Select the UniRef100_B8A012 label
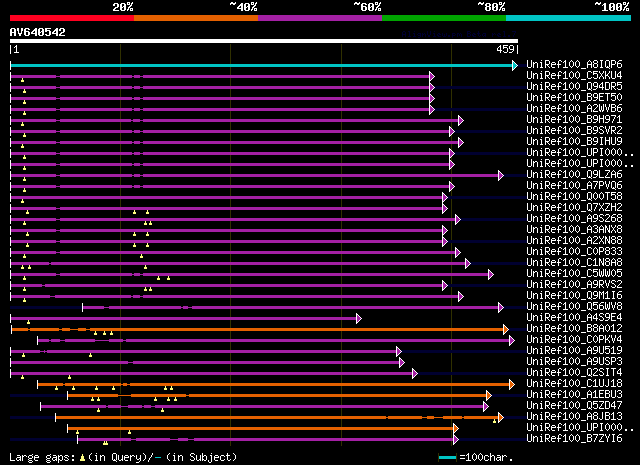Screen dimensions: 640x465 pyautogui.click(x=574, y=329)
